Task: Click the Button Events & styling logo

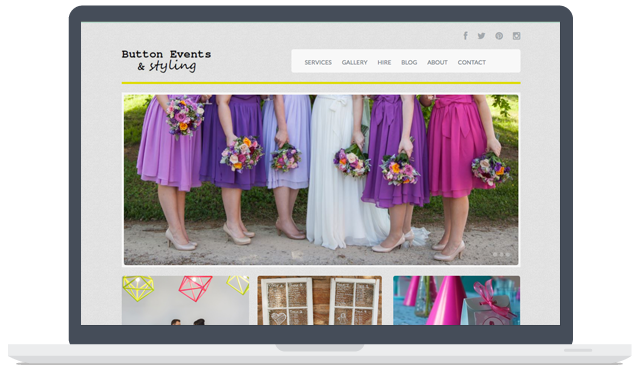Action: (166, 61)
